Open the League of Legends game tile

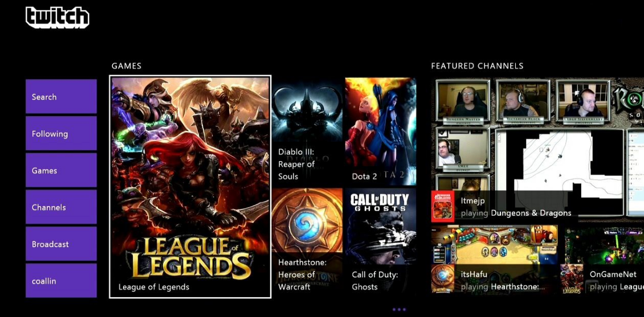pos(190,187)
